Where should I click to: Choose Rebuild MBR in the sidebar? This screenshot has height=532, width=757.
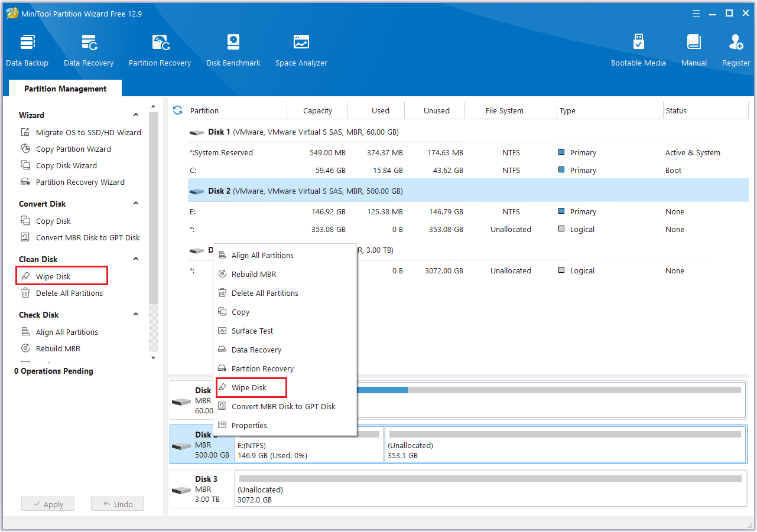[x=51, y=349]
